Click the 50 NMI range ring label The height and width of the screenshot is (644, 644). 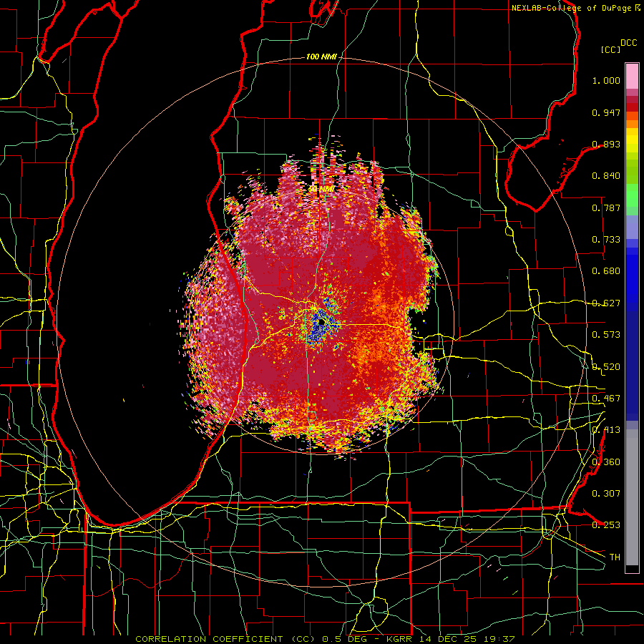321,189
